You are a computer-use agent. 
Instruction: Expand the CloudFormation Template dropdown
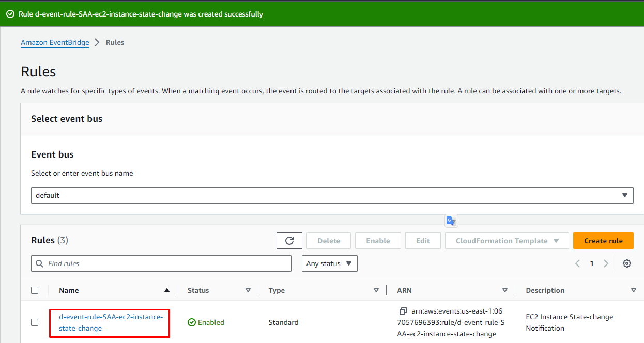(507, 241)
